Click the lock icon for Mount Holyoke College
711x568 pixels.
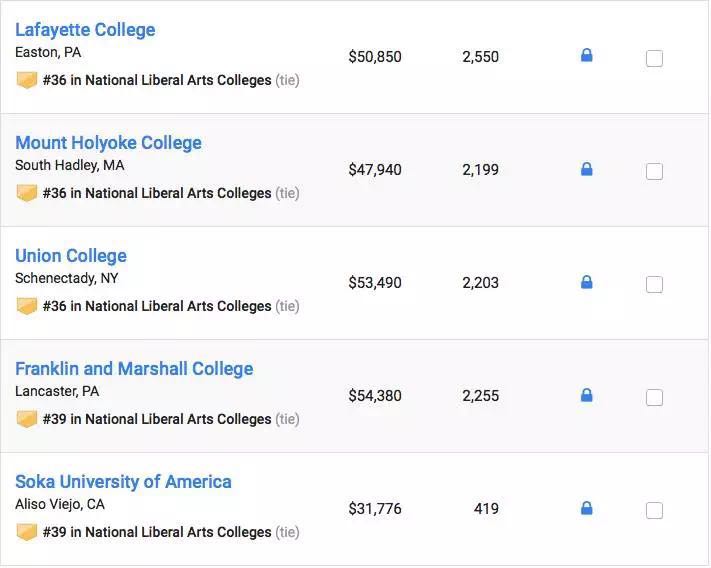[586, 169]
